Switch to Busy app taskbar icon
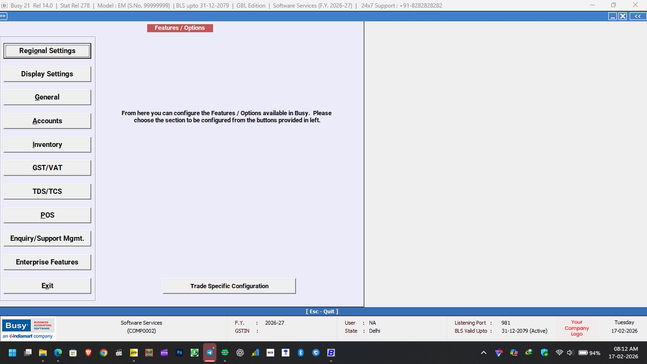Screen dimensions: 647x364 click(331, 352)
